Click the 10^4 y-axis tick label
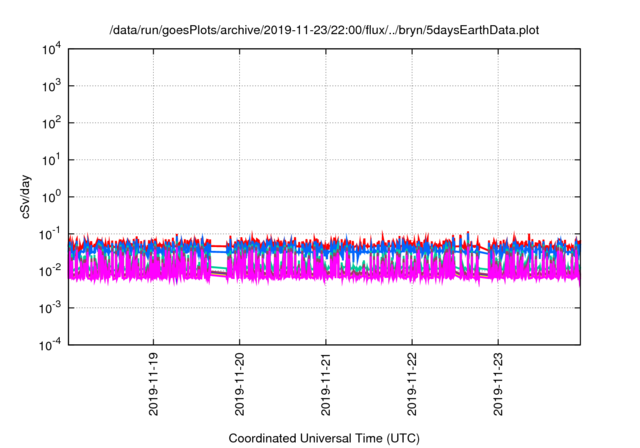 tap(52, 50)
